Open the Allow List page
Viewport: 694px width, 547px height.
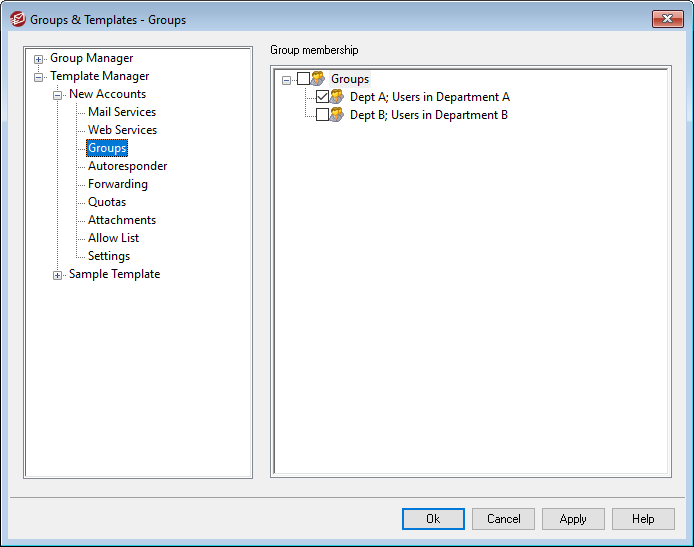pos(113,238)
